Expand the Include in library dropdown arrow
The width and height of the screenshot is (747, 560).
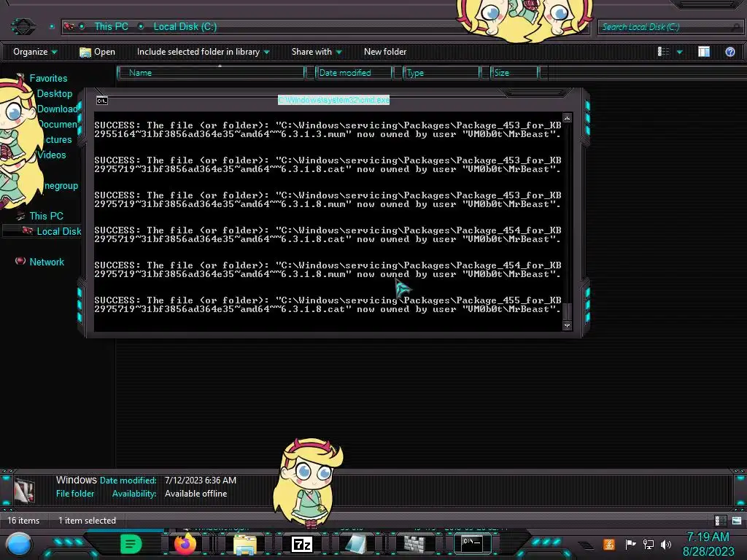266,52
